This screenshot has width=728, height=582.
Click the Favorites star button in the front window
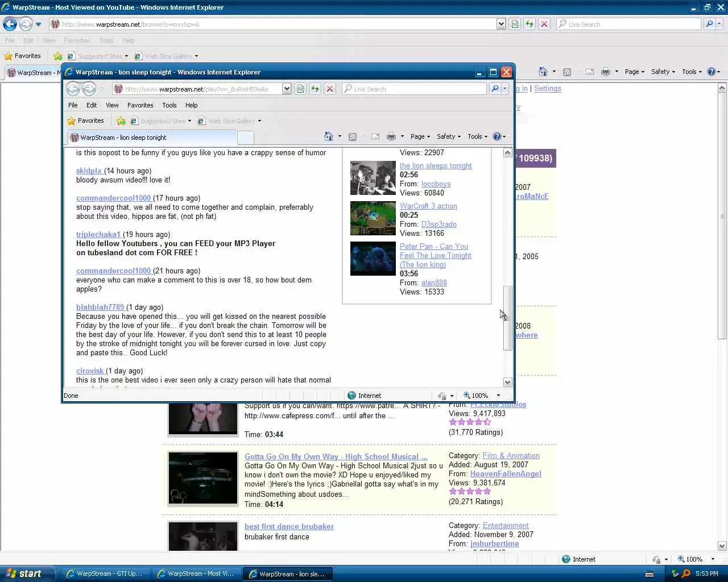point(85,120)
